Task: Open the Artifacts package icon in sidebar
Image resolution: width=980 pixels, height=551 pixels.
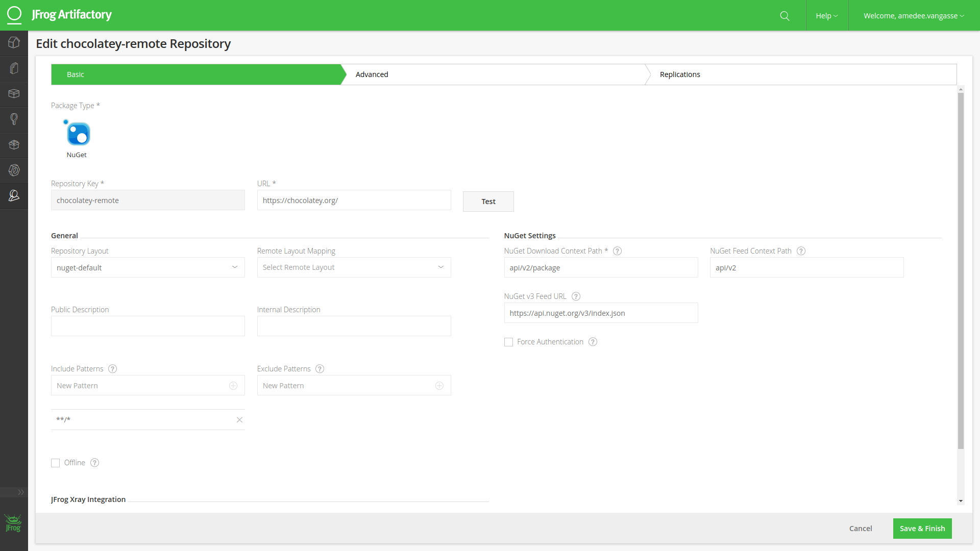Action: pyautogui.click(x=14, y=94)
